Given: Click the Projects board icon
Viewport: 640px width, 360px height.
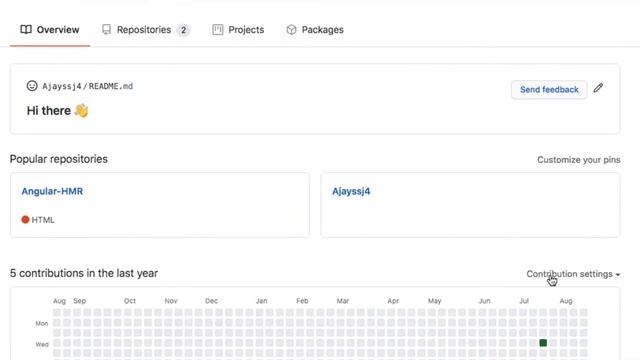Looking at the screenshot, I should (x=218, y=29).
